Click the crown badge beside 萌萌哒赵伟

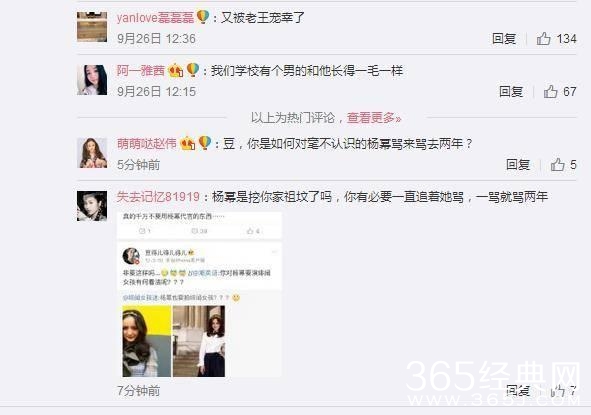(187, 143)
